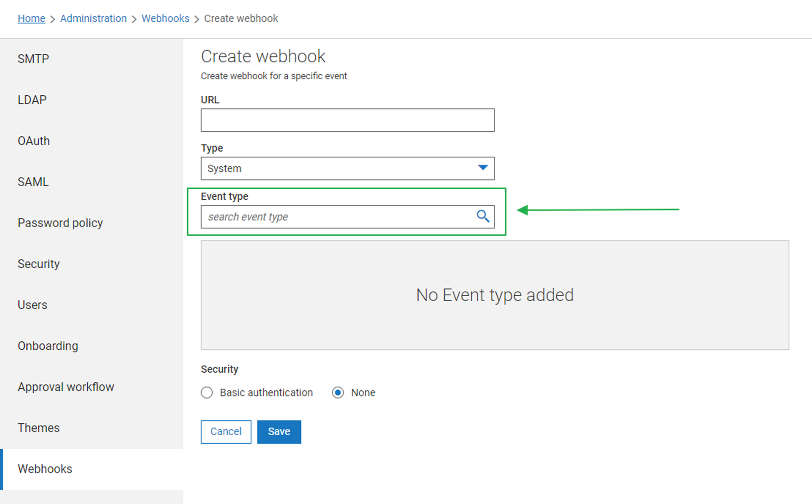Switch to Themes in sidebar

pyautogui.click(x=39, y=428)
